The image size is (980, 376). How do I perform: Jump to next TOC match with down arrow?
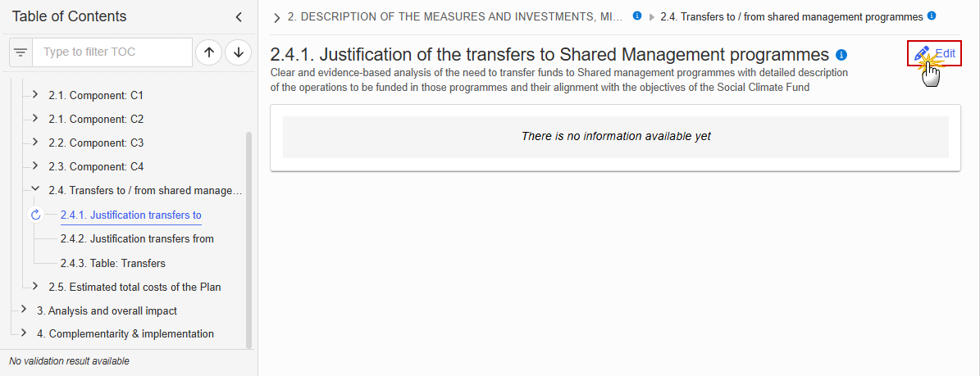(238, 52)
